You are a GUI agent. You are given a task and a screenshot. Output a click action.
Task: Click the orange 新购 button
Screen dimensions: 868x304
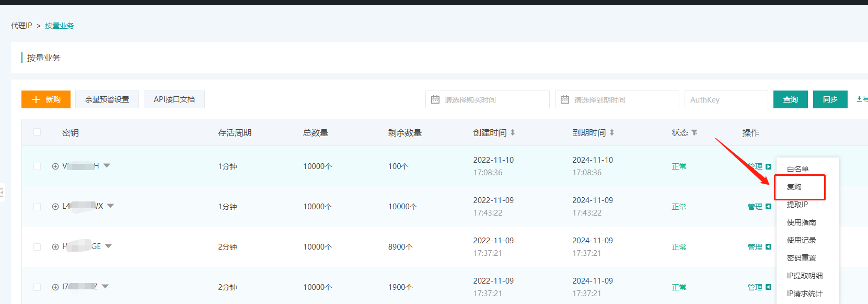pos(46,99)
